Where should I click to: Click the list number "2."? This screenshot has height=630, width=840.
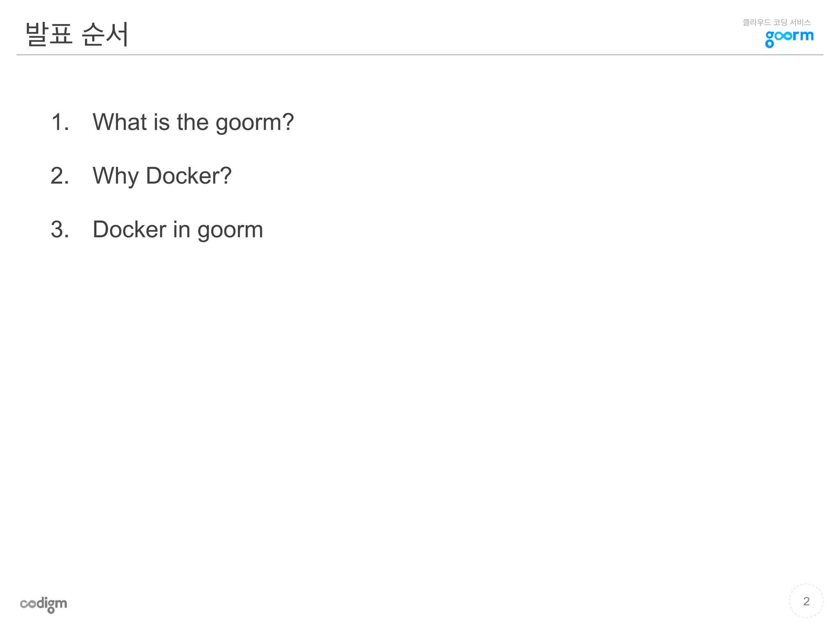tap(60, 176)
